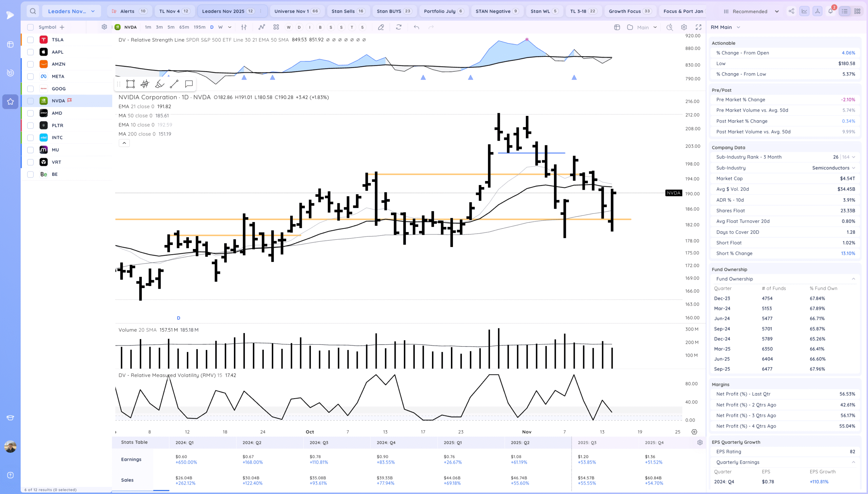
Task: Collapse the indicator legend chevron
Action: (124, 143)
